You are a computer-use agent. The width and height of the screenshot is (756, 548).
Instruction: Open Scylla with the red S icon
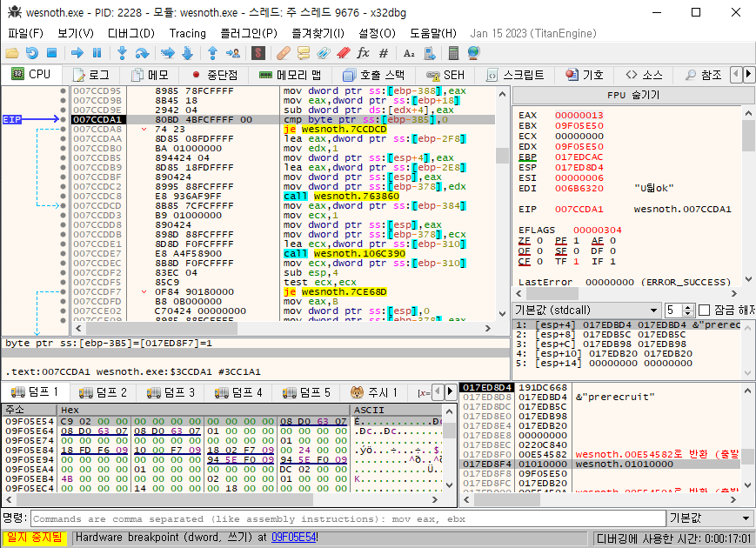click(x=258, y=53)
